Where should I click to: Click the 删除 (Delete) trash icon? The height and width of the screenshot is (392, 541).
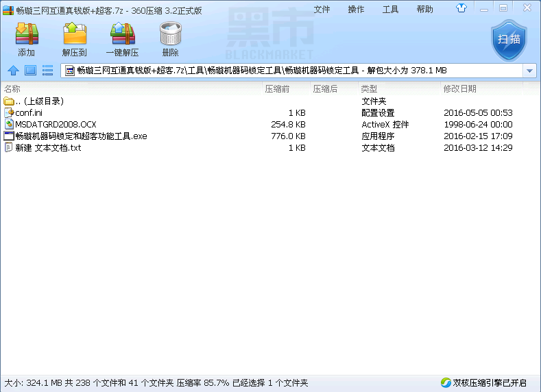[x=171, y=34]
